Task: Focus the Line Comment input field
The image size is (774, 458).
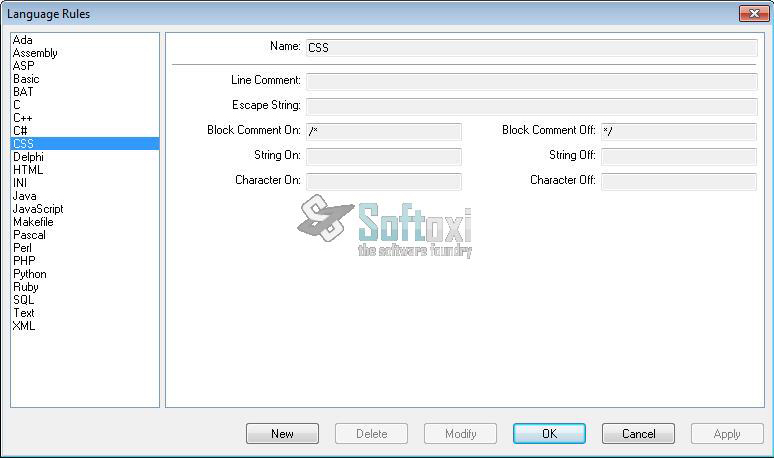Action: point(531,81)
